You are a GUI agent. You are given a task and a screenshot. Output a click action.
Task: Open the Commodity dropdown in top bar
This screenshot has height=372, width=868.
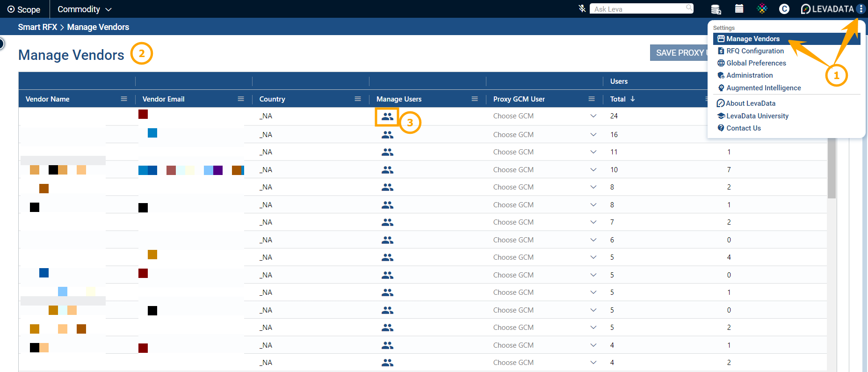(84, 9)
